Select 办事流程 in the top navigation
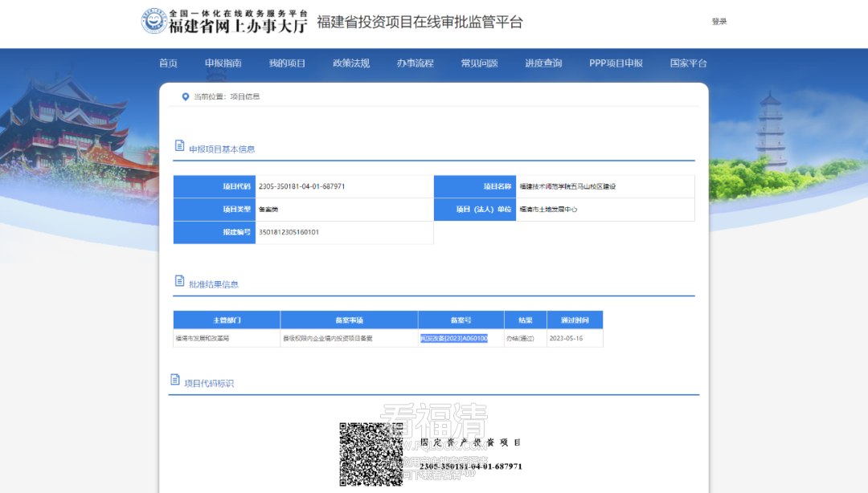Viewport: 868px width, 493px height. coord(416,63)
